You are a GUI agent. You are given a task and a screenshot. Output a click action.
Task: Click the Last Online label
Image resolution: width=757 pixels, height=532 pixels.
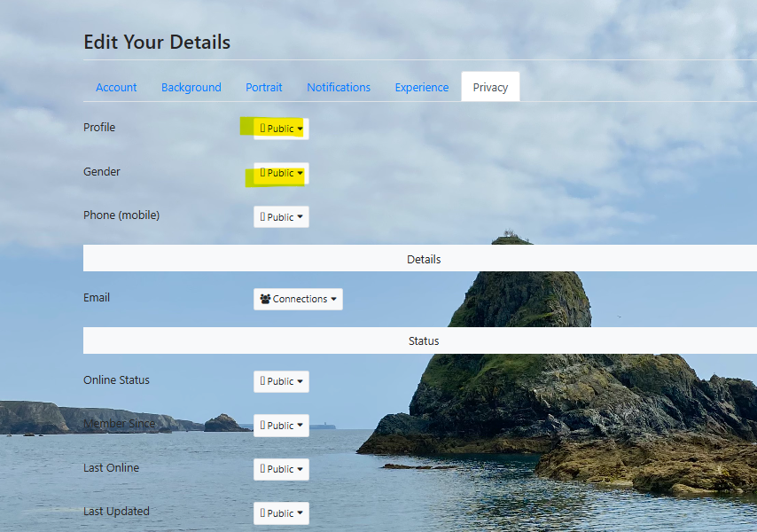tap(111, 467)
